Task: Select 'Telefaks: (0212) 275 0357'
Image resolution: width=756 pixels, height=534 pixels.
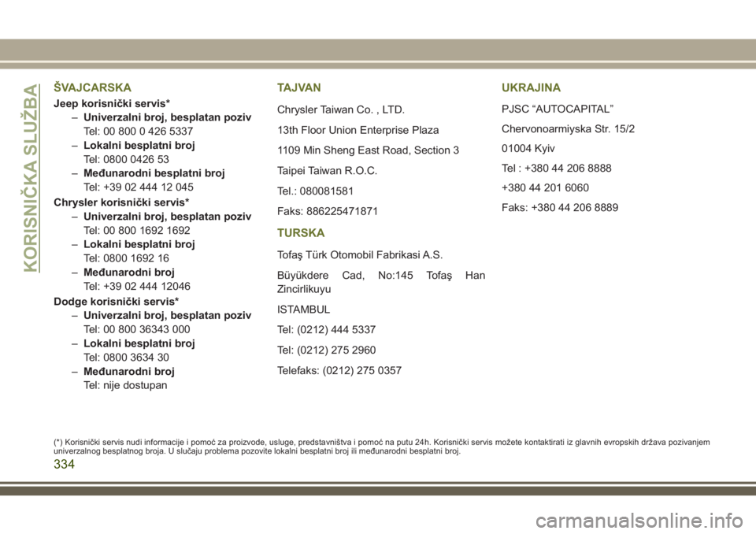Action: point(339,370)
